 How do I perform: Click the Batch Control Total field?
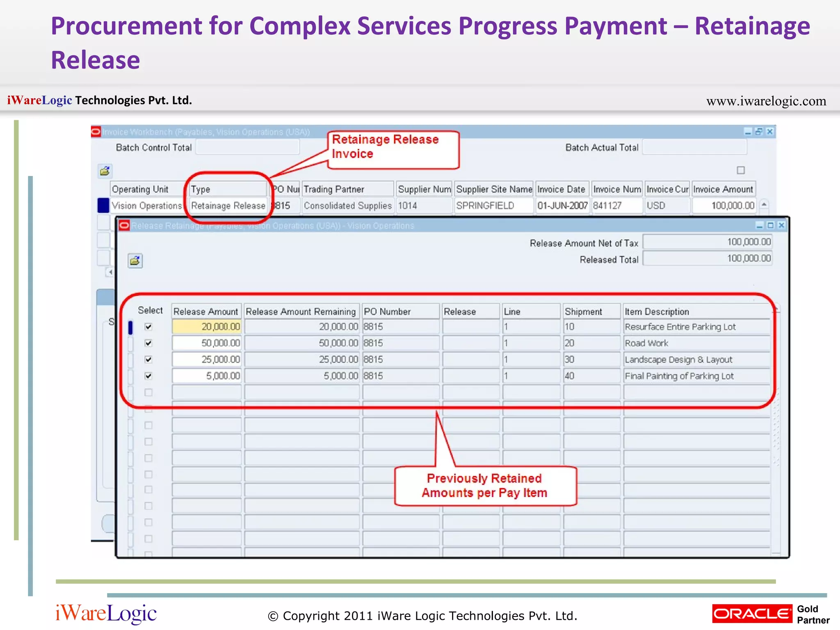[247, 147]
